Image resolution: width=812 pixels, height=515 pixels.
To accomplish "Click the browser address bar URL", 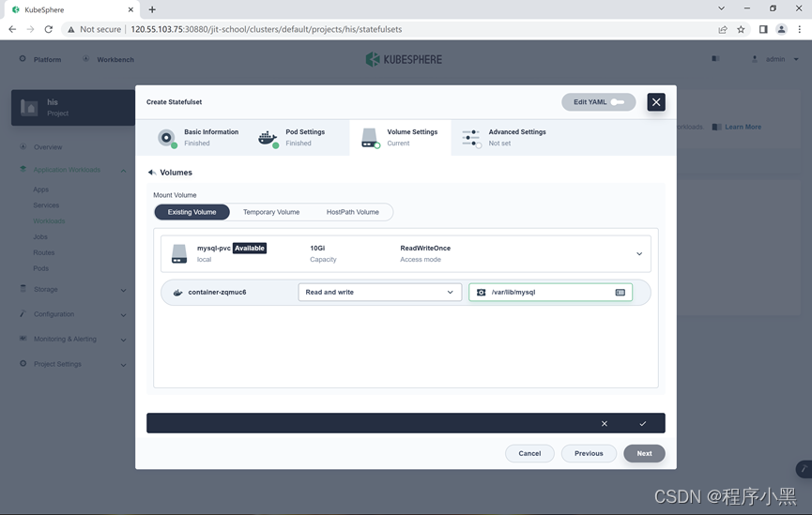I will (267, 29).
